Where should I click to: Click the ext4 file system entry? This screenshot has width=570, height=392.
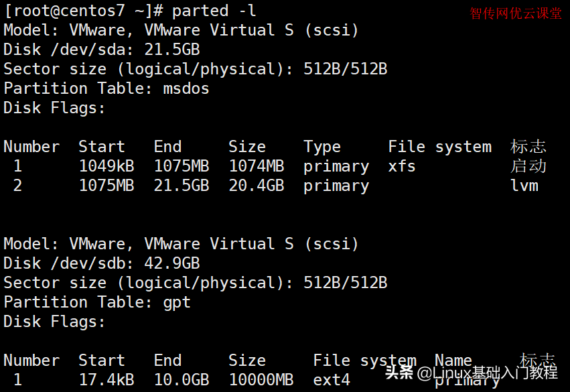pyautogui.click(x=332, y=379)
